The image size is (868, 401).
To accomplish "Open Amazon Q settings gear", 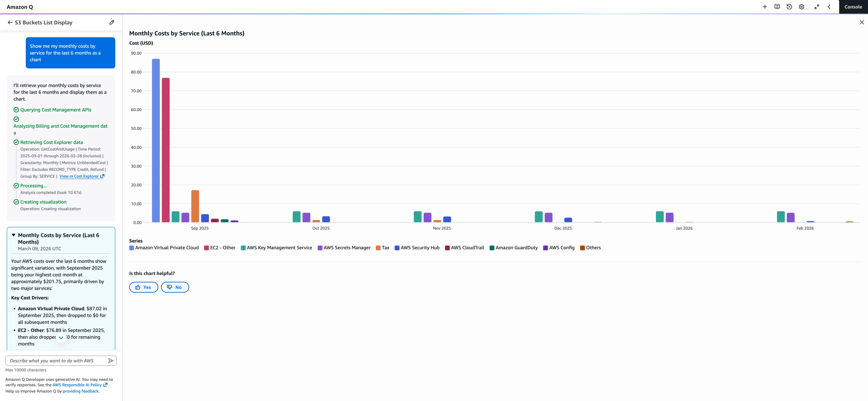I will (801, 7).
